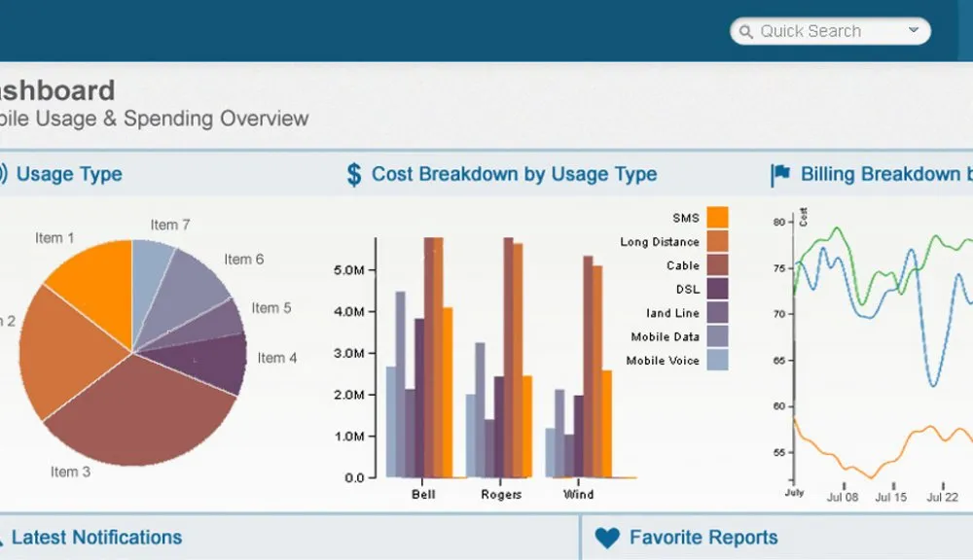Select the Long Distance legend swatch
Viewport: 973px width, 560px height.
(x=717, y=241)
